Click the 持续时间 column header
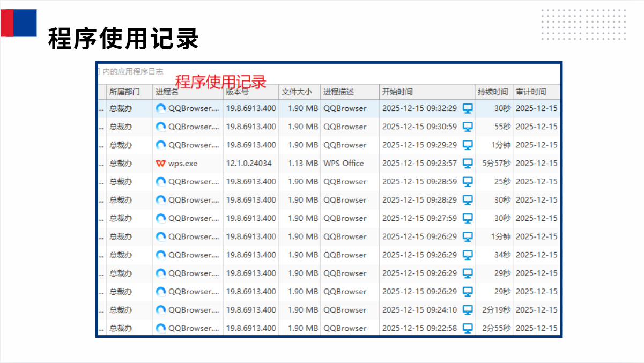This screenshot has width=644, height=363. point(493,92)
